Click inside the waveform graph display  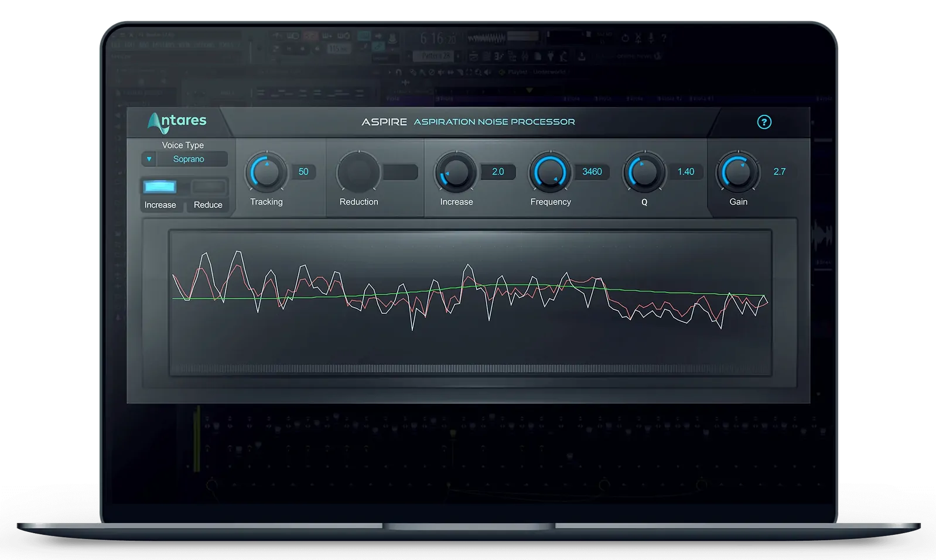click(x=470, y=302)
